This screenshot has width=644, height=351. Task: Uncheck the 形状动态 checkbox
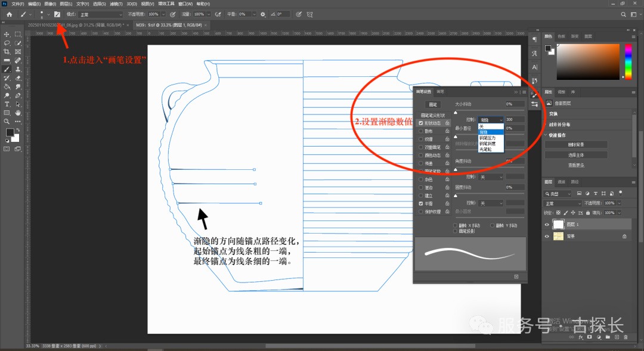point(420,123)
